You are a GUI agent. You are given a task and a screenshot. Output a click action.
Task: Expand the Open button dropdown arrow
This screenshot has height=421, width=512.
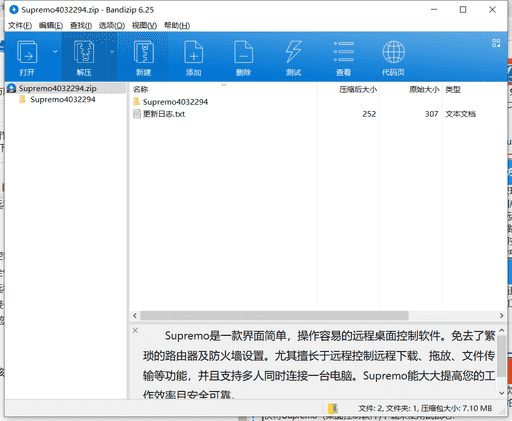(55, 52)
